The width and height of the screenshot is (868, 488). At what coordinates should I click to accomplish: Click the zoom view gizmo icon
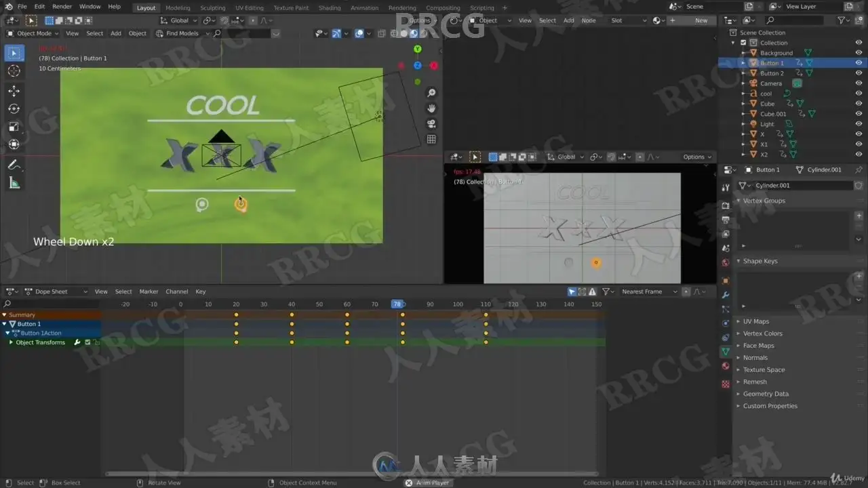[x=431, y=93]
